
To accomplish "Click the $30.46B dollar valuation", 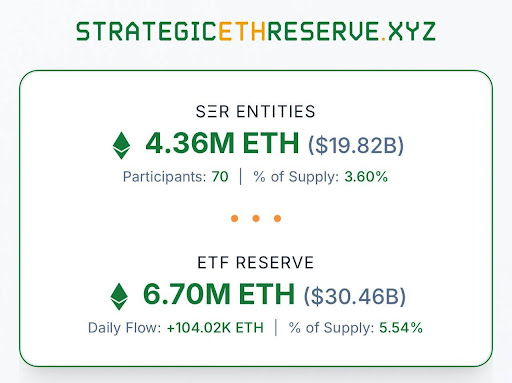I will [x=355, y=296].
